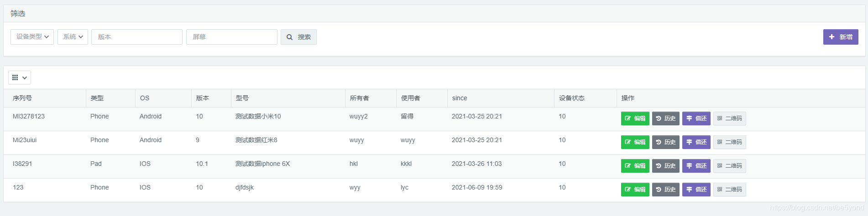Edit device MI3278123
This screenshot has height=216, width=868.
point(635,118)
